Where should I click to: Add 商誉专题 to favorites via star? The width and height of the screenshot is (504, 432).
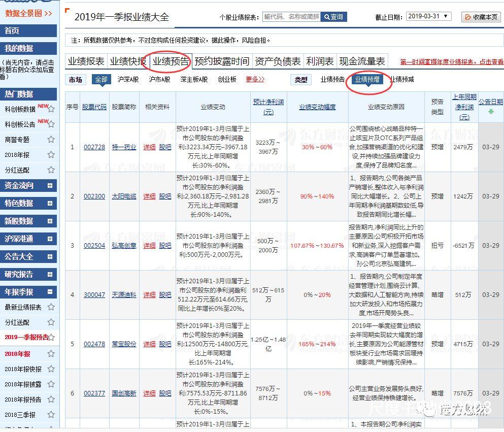click(x=51, y=139)
